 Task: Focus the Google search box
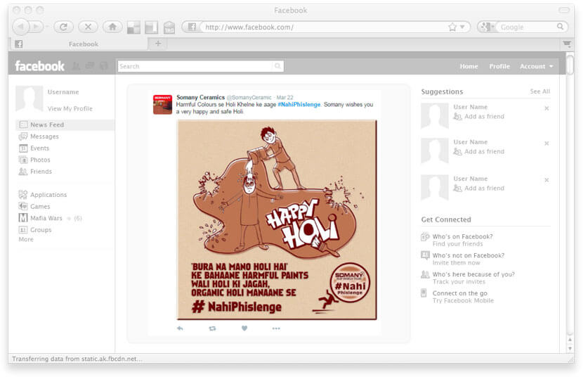[527, 27]
